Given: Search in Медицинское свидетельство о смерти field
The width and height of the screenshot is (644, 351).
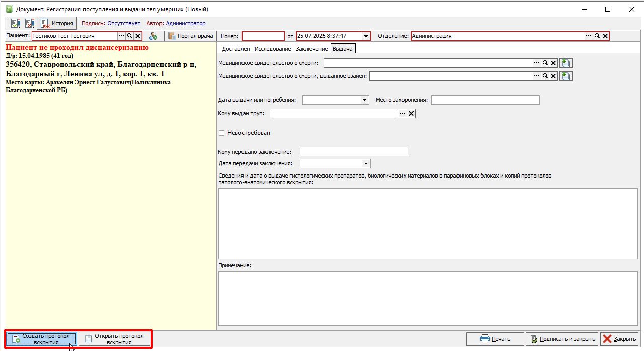Looking at the screenshot, I should click(545, 63).
